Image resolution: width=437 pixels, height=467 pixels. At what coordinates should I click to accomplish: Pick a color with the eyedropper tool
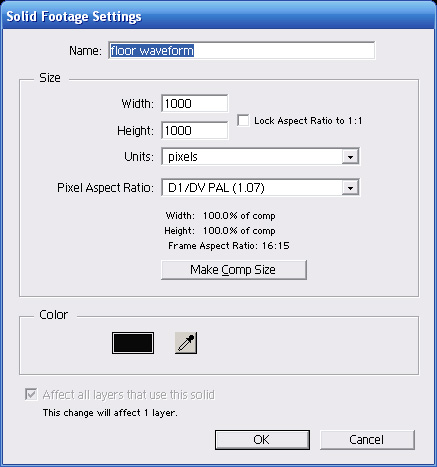click(x=186, y=343)
